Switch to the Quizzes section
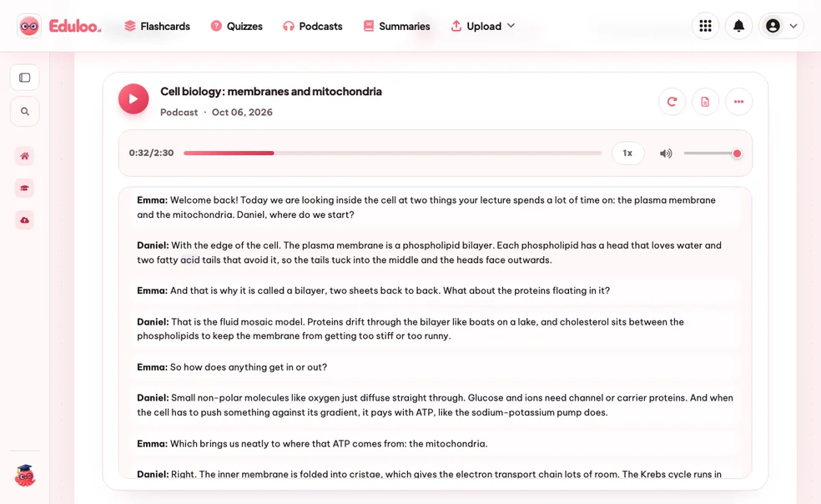Screen dimensions: 821x504 coord(237,26)
